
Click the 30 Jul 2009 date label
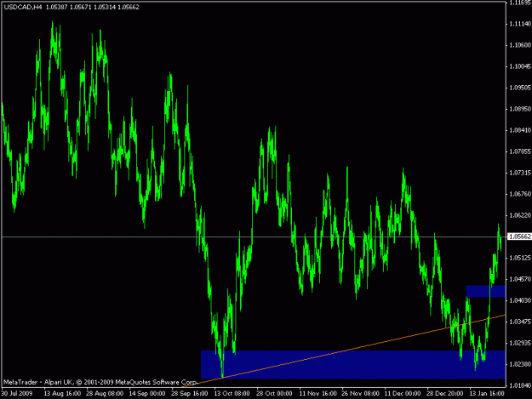click(x=17, y=394)
